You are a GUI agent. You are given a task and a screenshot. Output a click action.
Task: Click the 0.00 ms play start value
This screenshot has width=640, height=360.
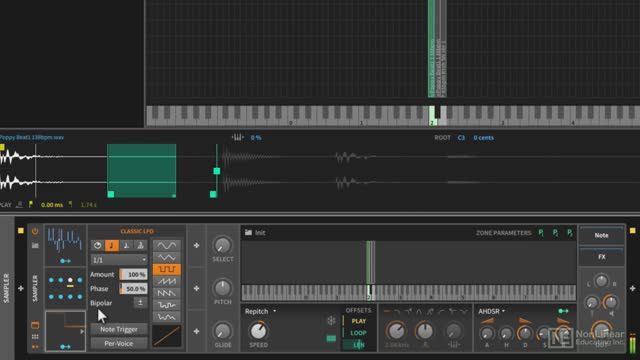click(52, 205)
